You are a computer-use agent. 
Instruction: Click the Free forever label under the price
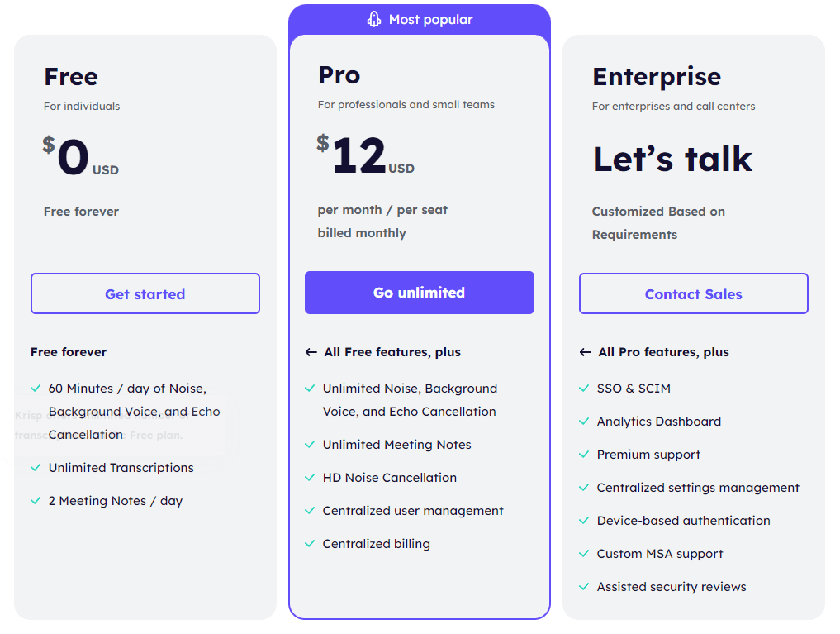81,212
